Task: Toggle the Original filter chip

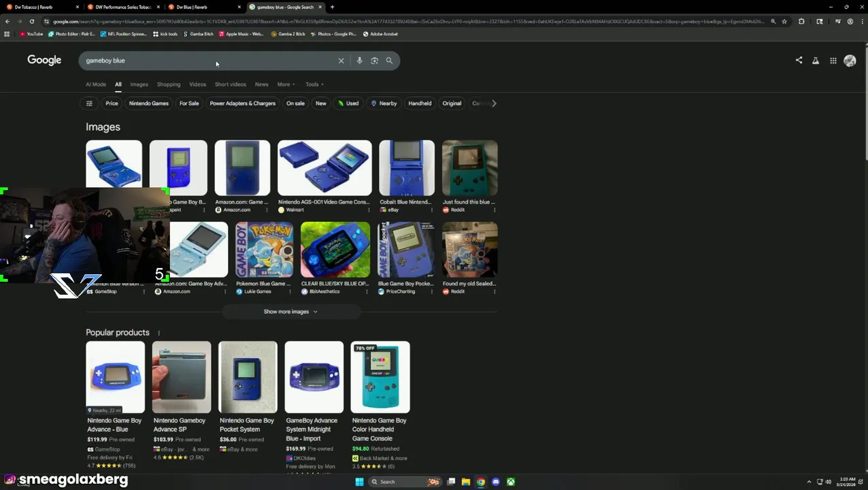Action: pos(452,103)
